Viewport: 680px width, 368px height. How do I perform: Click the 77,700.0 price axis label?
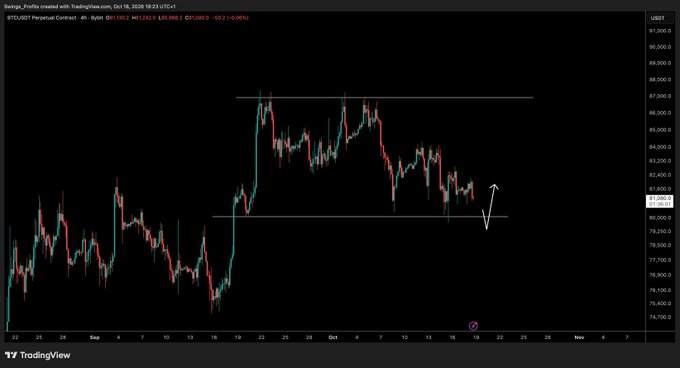pos(660,261)
